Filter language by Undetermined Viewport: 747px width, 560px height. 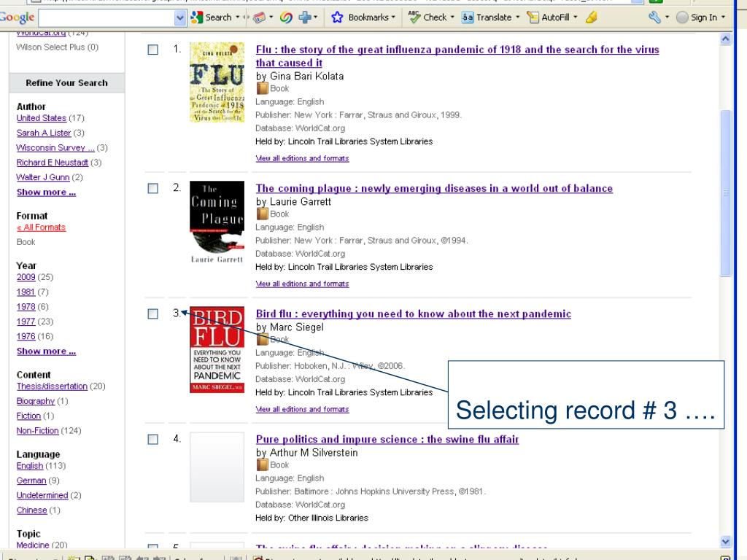(42, 495)
